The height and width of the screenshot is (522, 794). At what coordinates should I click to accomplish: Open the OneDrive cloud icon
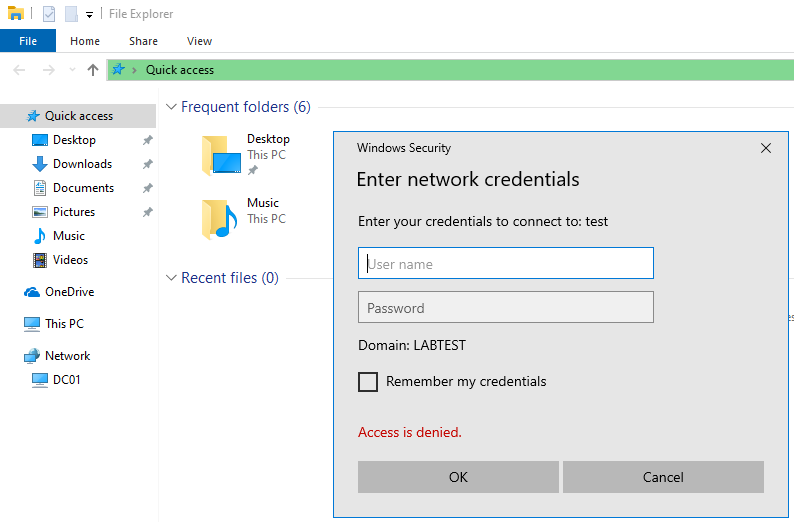(32, 292)
